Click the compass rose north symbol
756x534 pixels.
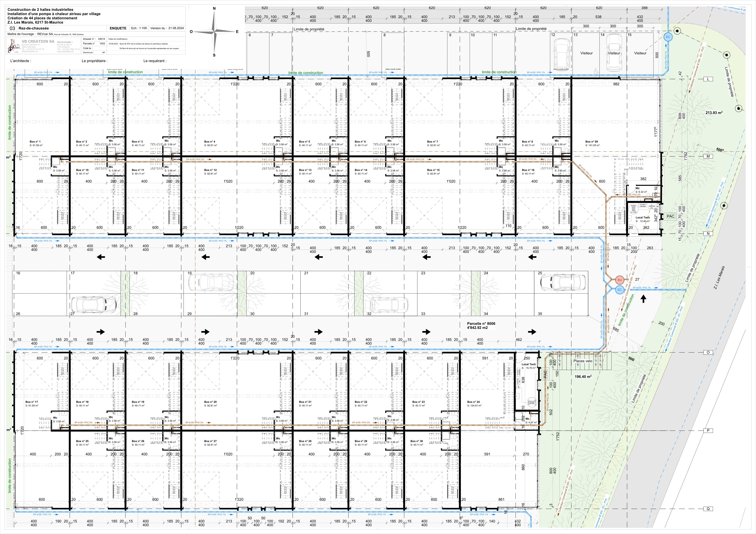[214, 32]
